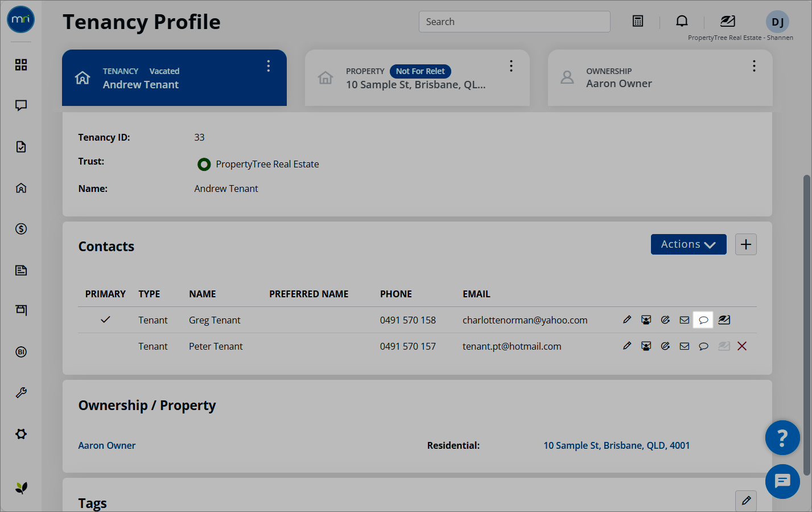Switch to the Ownership Aaron Owner tab
Screen dimensions: 812x512
coord(660,77)
